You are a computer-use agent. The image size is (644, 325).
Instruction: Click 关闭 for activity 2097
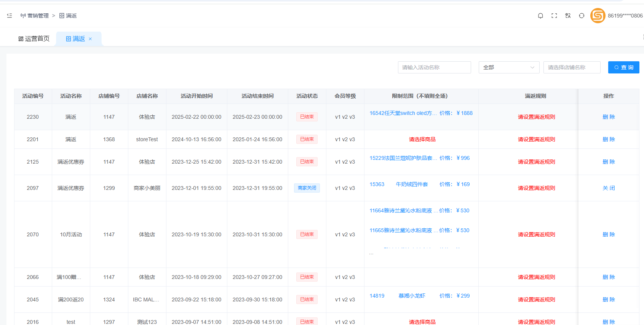pos(608,188)
